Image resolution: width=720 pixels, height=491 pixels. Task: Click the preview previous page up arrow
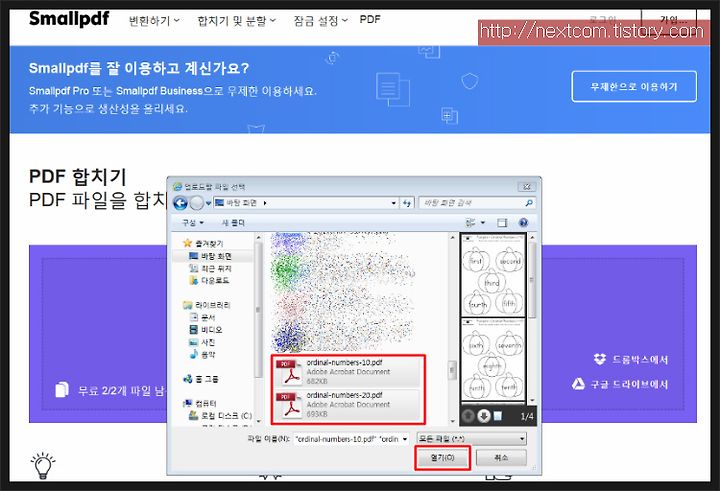(x=468, y=416)
